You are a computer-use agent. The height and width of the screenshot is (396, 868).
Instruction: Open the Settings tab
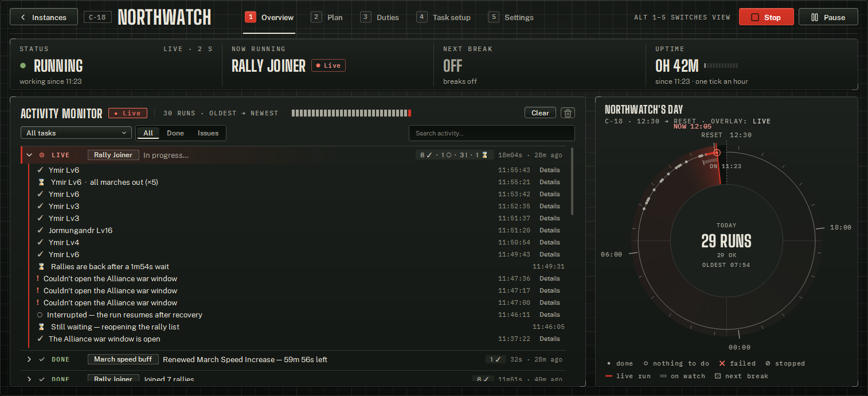pos(511,17)
